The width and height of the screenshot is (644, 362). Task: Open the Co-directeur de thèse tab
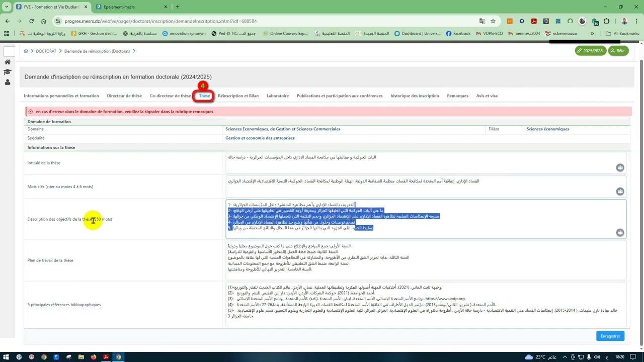click(x=170, y=96)
